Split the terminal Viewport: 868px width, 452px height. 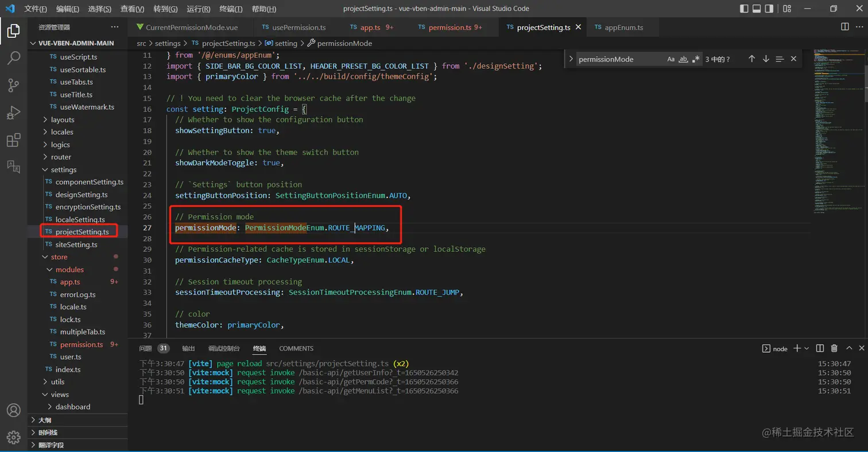(820, 348)
